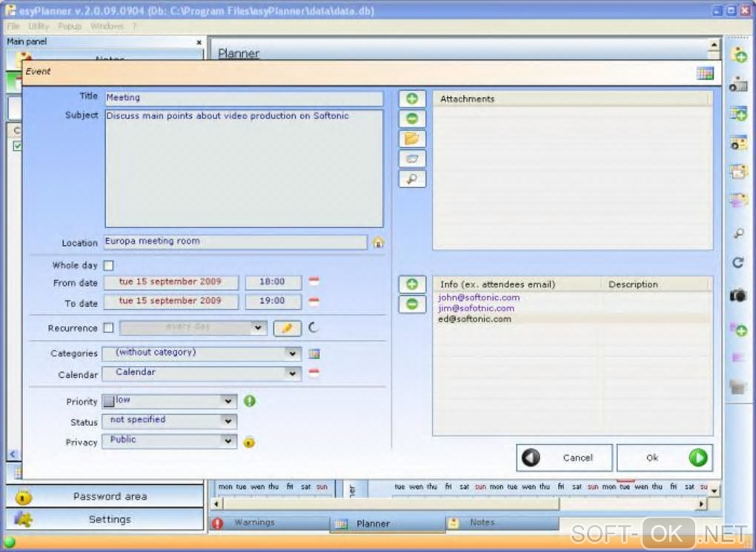Select ed@softonic.com in info list
Viewport: 756px width, 552px height.
click(474, 319)
